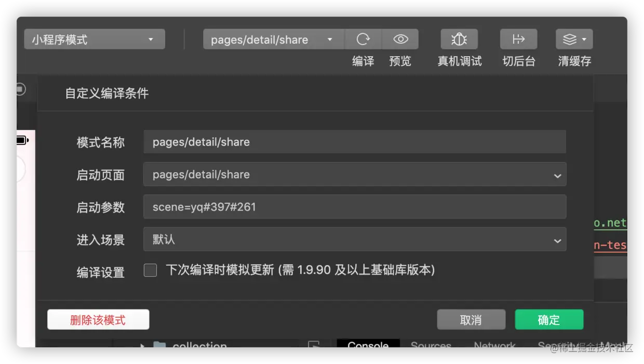This screenshot has width=644, height=364.
Task: Open the pages/detail/share compile mode dropdown
Action: (274, 40)
